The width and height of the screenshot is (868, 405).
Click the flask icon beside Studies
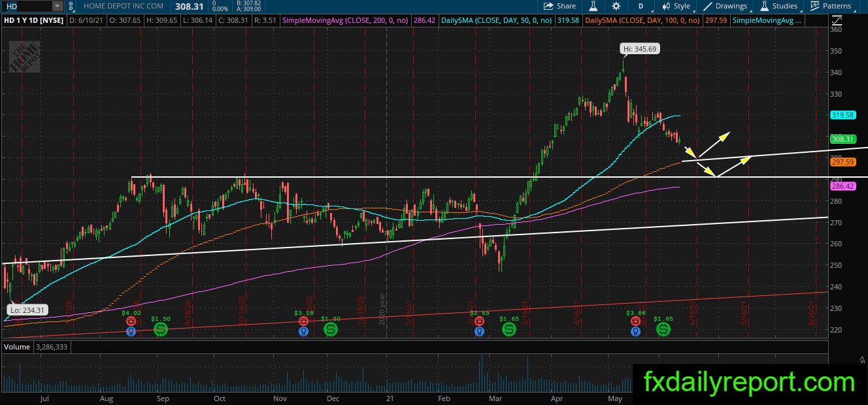coord(763,6)
